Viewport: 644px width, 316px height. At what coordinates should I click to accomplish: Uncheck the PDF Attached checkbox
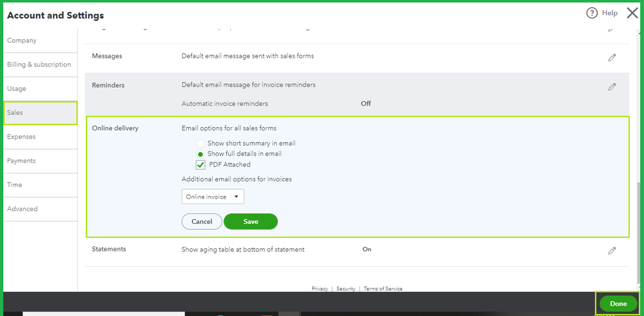pos(200,165)
